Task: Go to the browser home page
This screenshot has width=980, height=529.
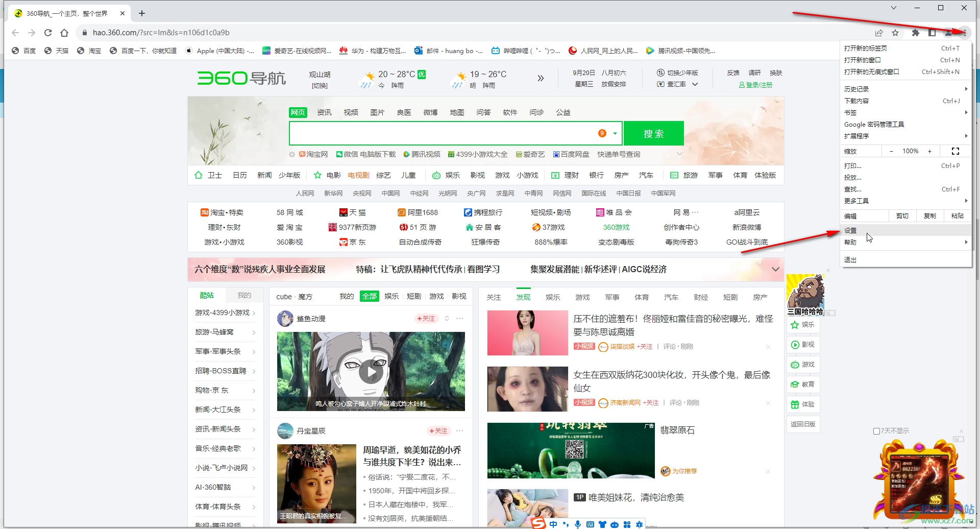Action: tap(64, 33)
